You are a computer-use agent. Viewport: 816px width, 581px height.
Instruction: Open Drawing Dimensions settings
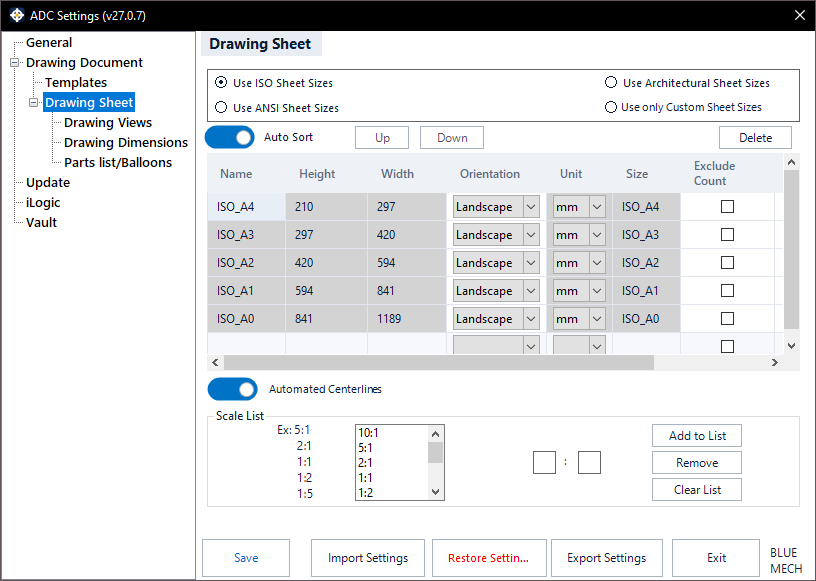(x=125, y=142)
